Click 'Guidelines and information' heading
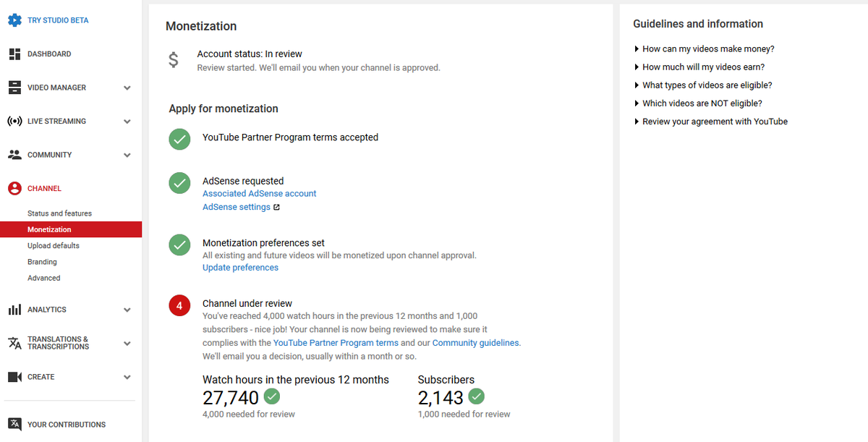This screenshot has width=868, height=442. [698, 24]
